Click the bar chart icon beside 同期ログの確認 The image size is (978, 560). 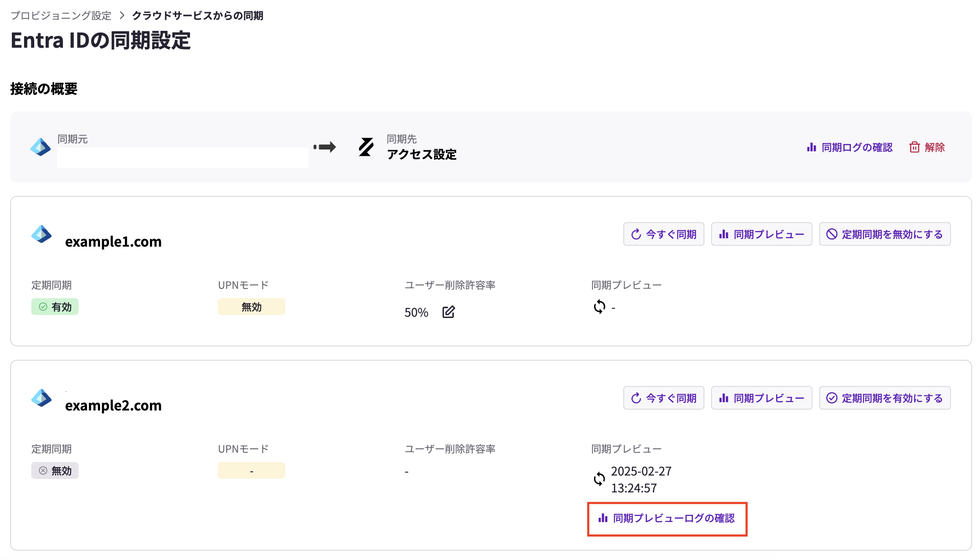(811, 147)
